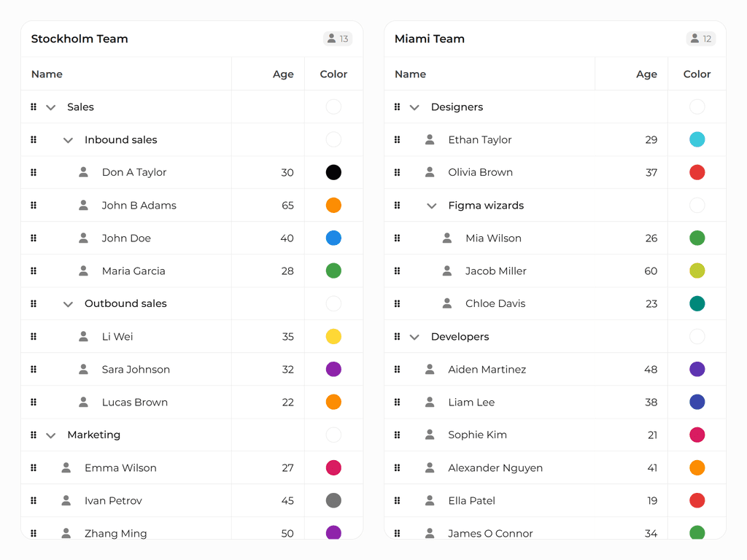Collapse the Sales group
Screen dimensions: 747x560
tap(51, 107)
